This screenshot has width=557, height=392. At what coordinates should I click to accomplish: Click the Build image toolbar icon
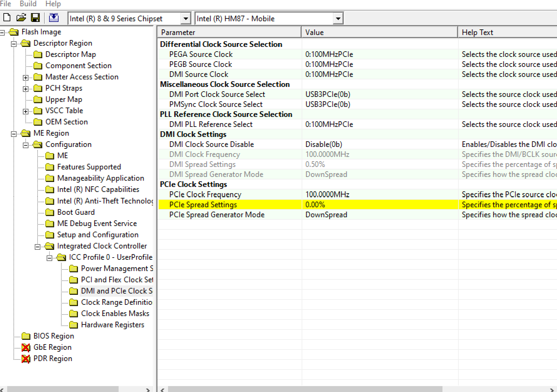[54, 18]
